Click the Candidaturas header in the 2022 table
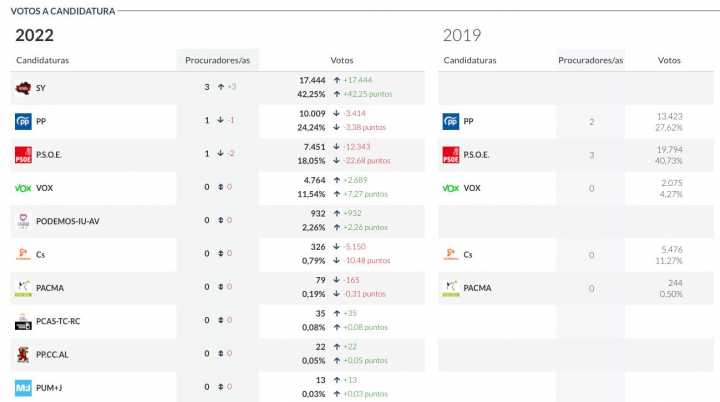The image size is (720, 402). pos(44,60)
